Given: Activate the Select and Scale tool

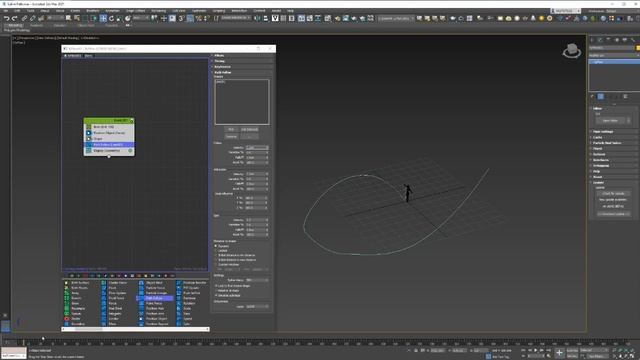Looking at the screenshot, I should coord(120,18).
